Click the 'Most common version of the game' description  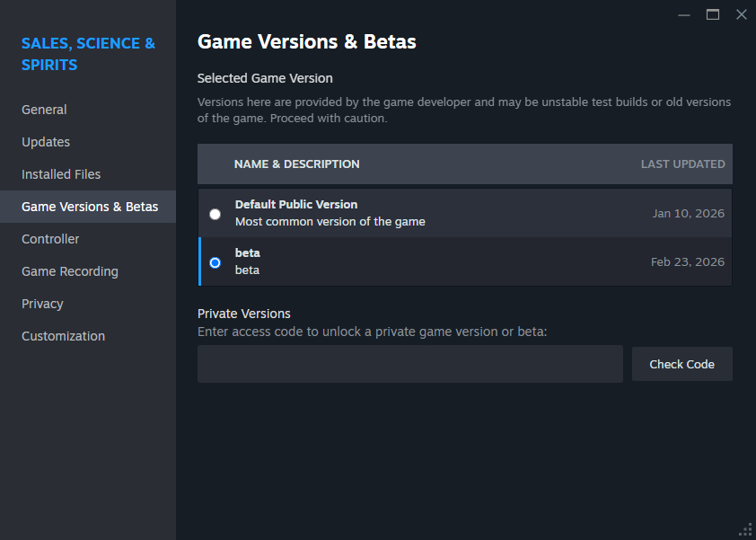330,221
